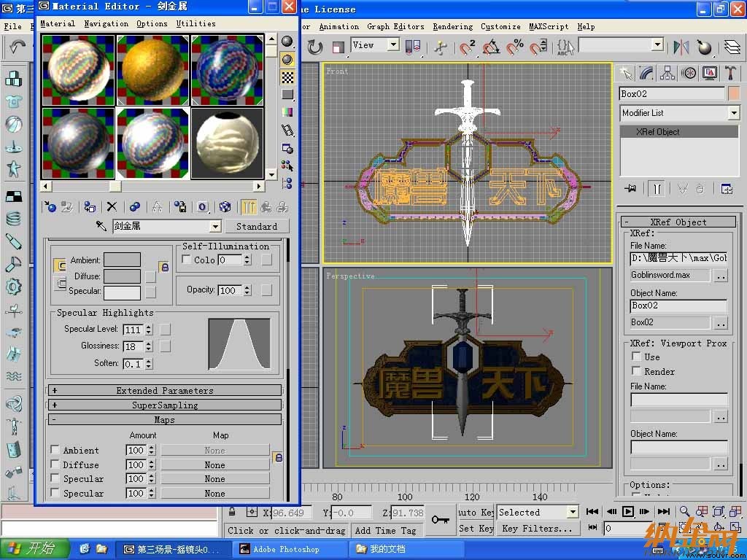
Task: Click Configure Modifier Sets icon
Action: (x=727, y=189)
